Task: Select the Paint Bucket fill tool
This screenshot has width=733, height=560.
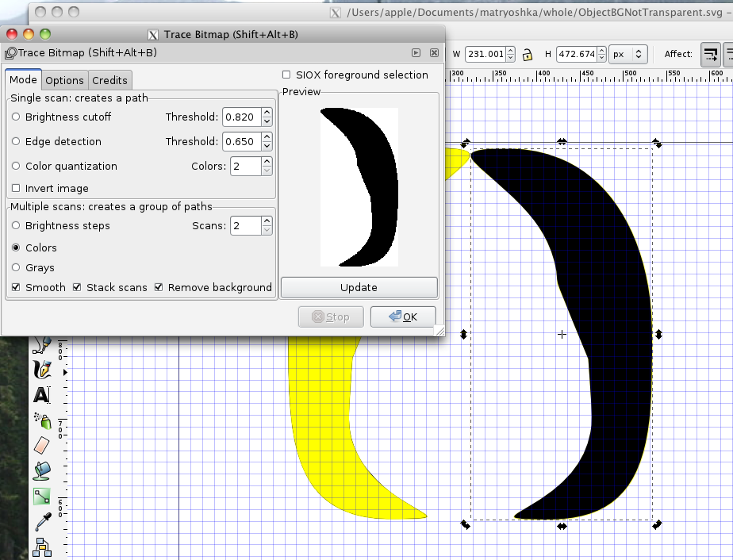Action: tap(41, 471)
